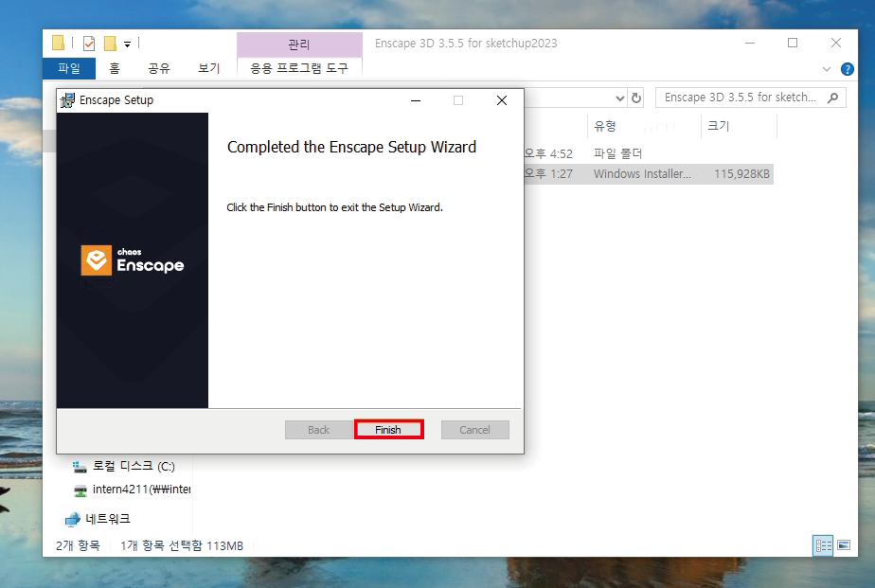Open the 응용 프로그램 도구 tab

click(299, 68)
